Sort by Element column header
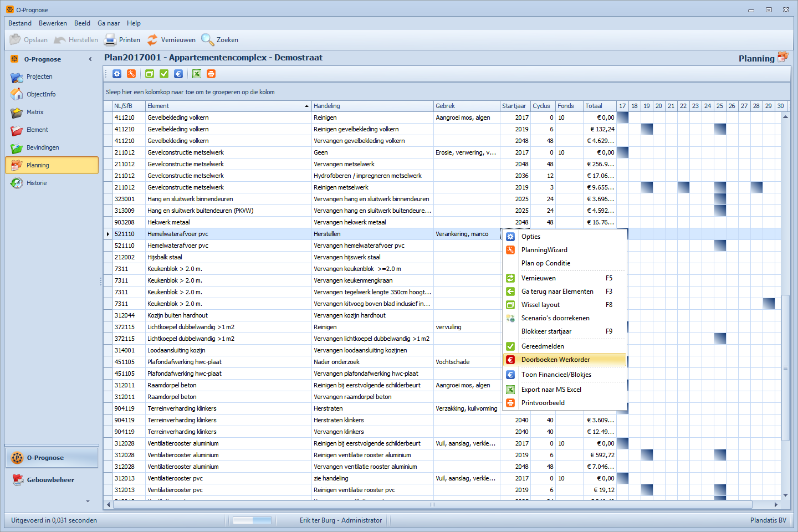This screenshot has height=532, width=798. 228,106
